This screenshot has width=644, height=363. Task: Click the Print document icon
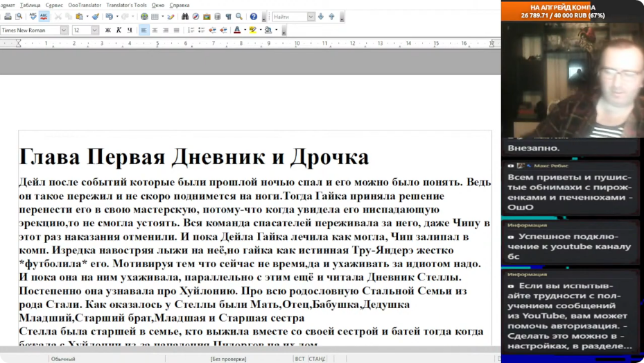click(8, 17)
